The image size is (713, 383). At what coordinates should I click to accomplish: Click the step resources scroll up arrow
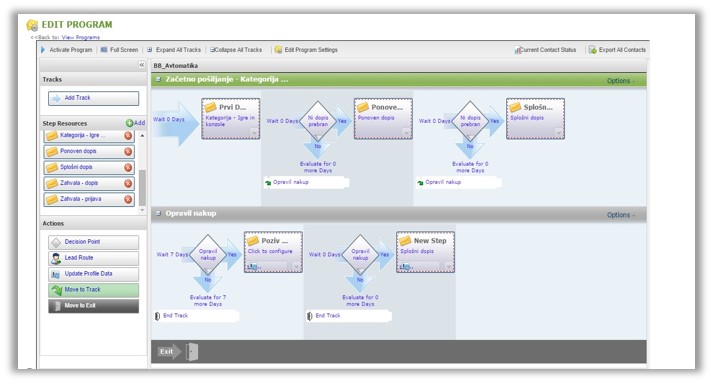[x=142, y=136]
